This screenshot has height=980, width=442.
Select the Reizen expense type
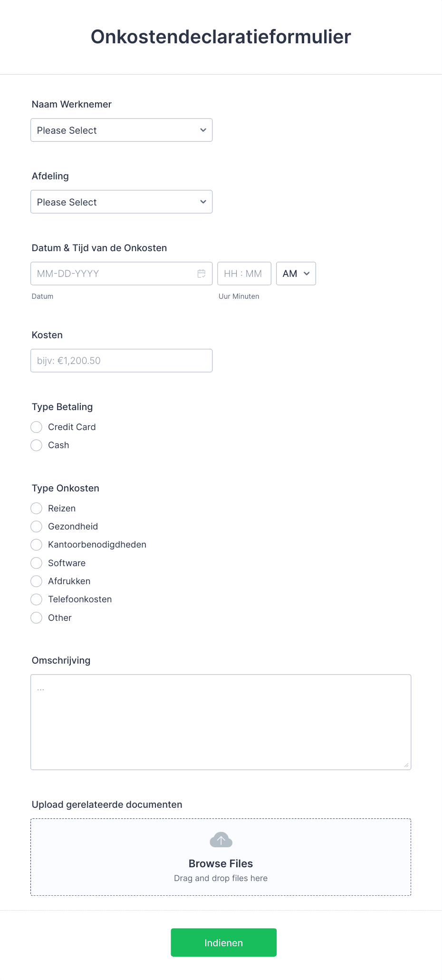[36, 508]
